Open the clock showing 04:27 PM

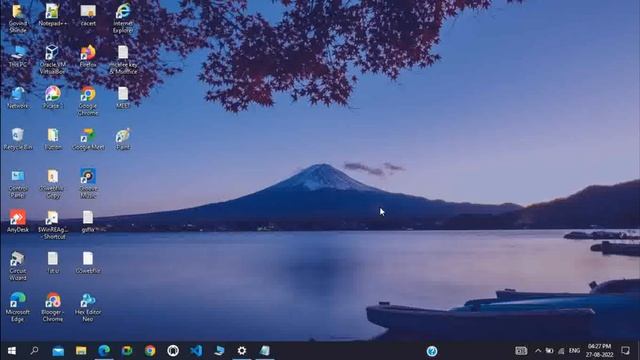599,351
